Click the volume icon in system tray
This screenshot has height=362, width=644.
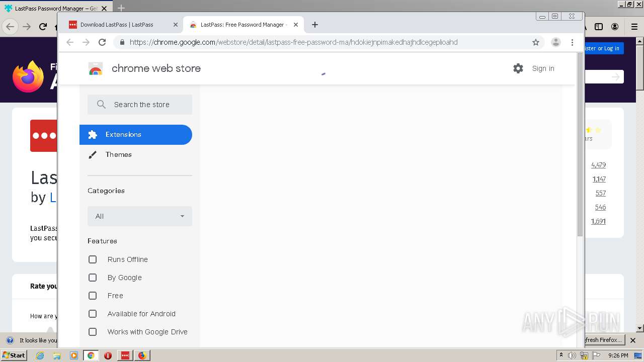[572, 355]
